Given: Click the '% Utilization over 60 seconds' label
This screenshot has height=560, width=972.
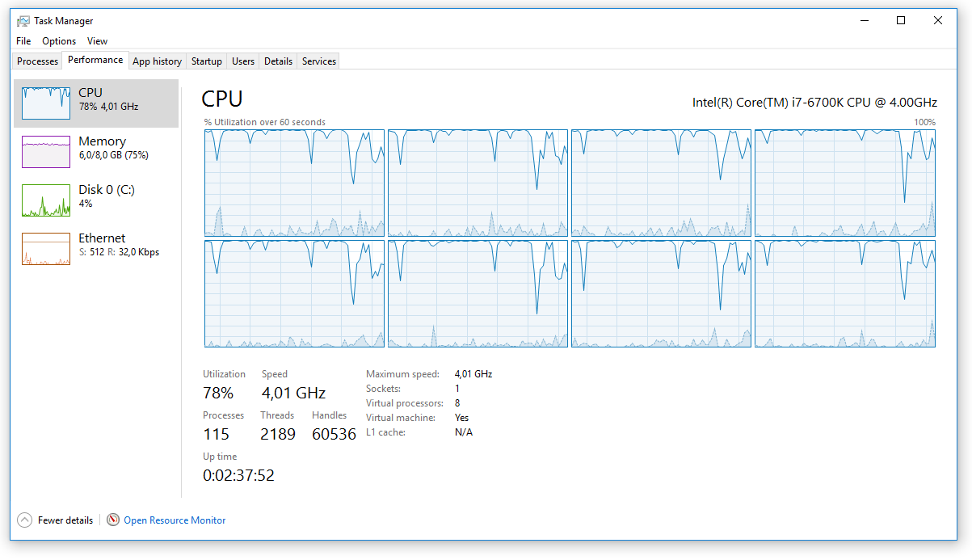Looking at the screenshot, I should coord(265,123).
